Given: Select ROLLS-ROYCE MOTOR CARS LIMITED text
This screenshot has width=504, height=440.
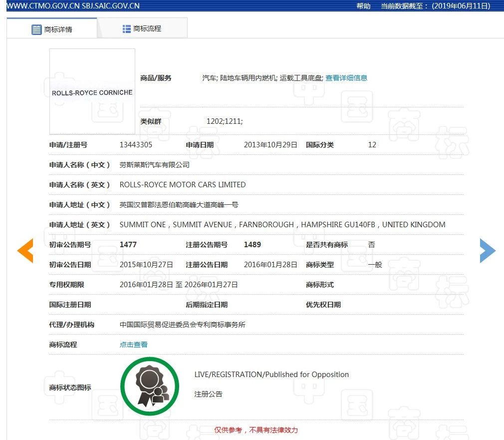Looking at the screenshot, I should pos(183,185).
